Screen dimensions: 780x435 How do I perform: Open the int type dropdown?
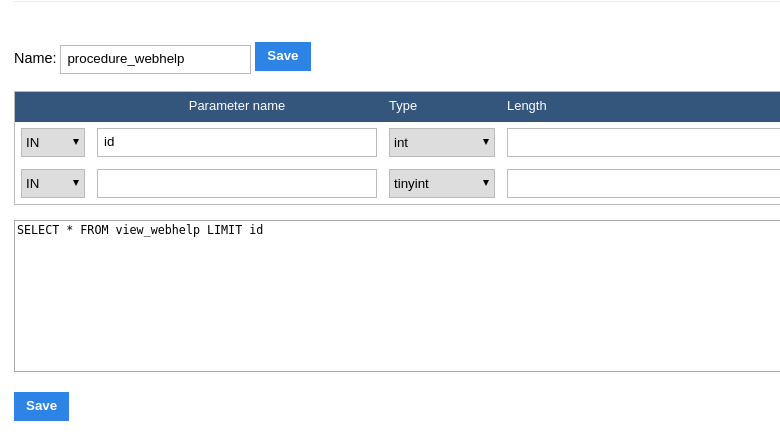pos(441,142)
